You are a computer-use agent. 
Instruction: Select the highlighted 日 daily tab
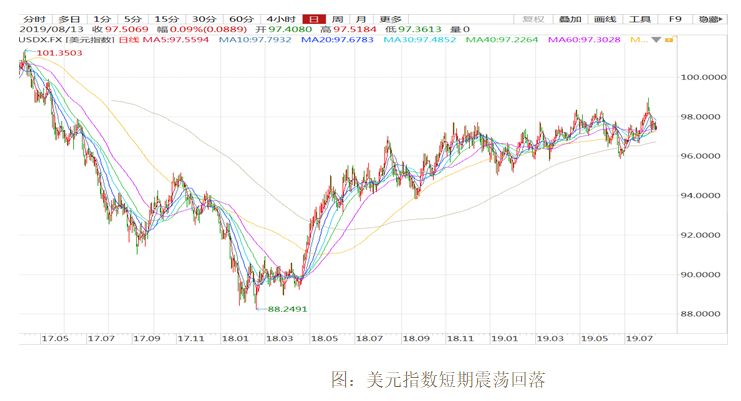click(x=314, y=19)
